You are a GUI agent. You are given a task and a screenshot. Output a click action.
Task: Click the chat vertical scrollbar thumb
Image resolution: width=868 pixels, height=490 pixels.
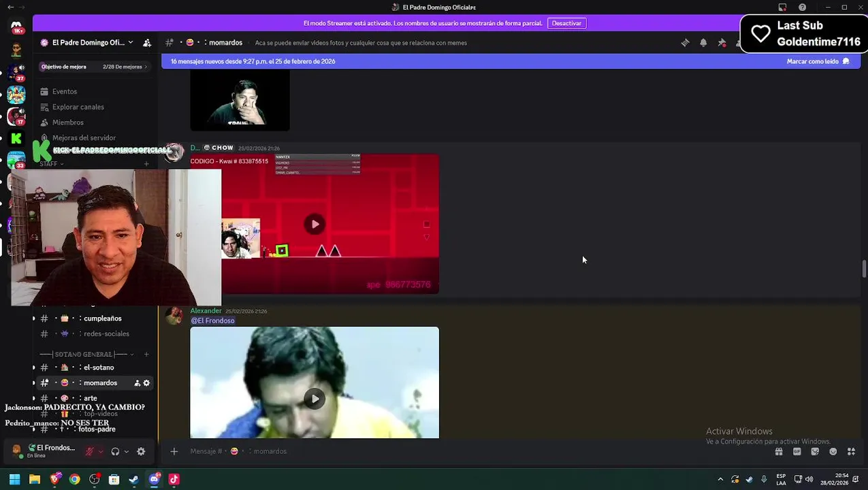click(864, 269)
